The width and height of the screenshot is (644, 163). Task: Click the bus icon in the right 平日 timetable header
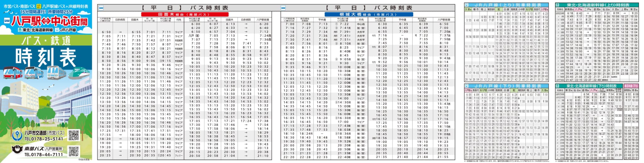(284, 8)
